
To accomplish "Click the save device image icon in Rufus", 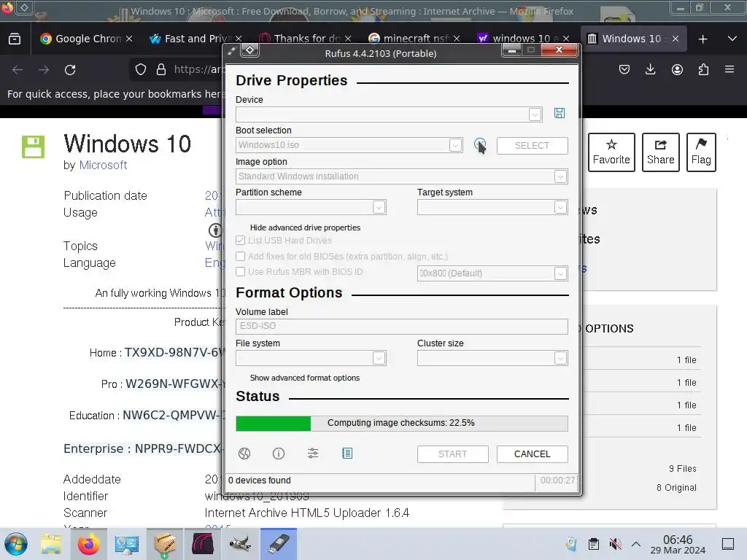I will (560, 113).
